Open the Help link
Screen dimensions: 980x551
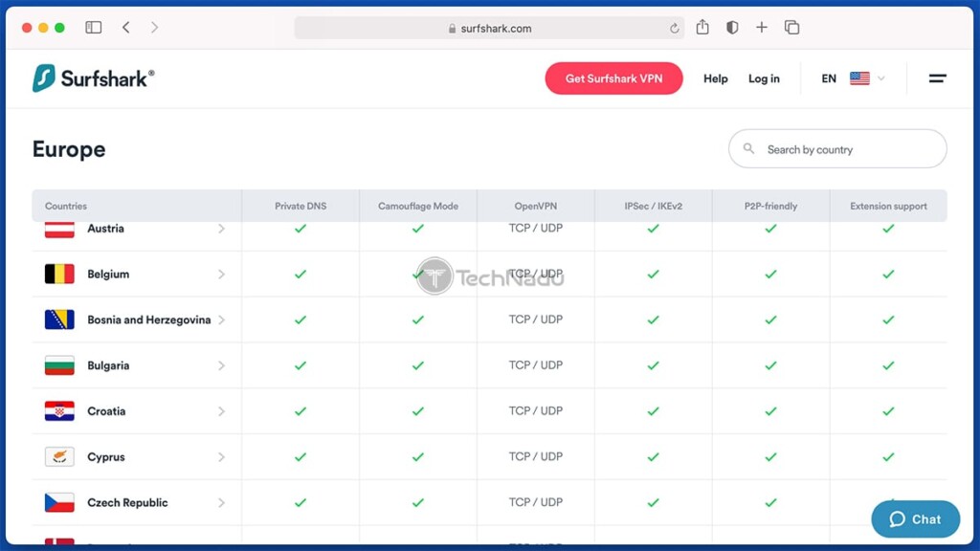(x=716, y=78)
